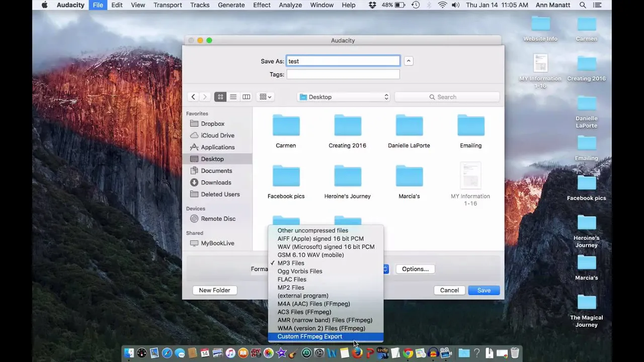
Task: Launch iMovie star icon in the Dock
Action: [281, 353]
